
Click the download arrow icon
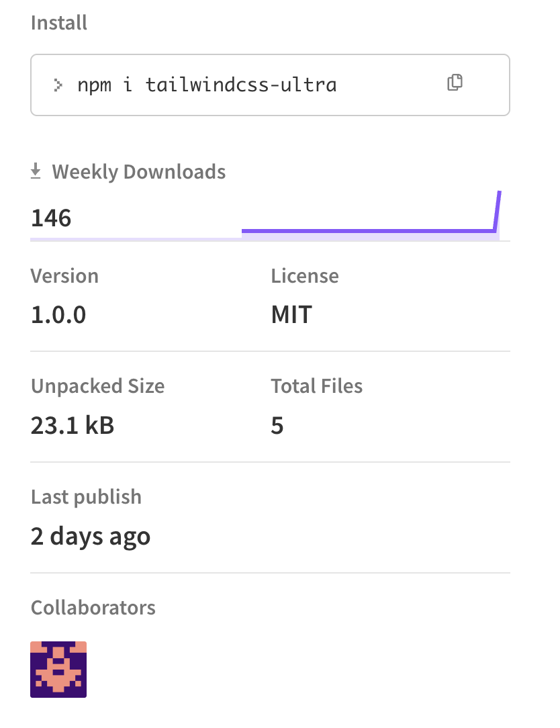pyautogui.click(x=36, y=172)
